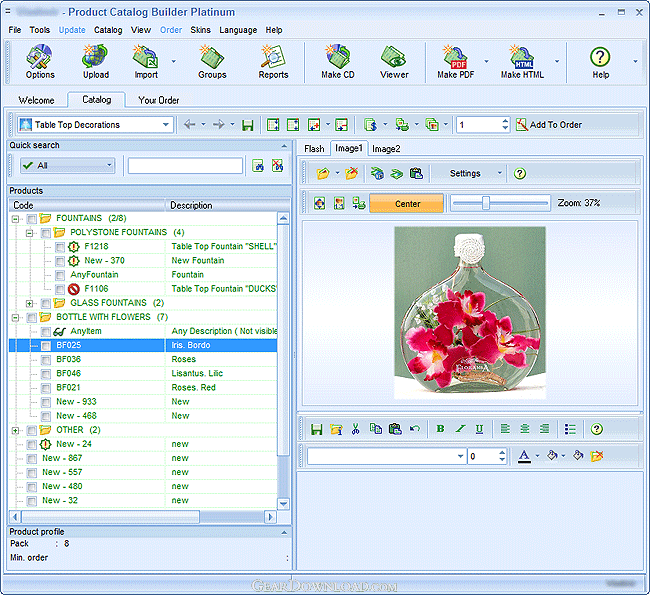This screenshot has height=595, width=650.
Task: Click the Make HTML icon
Action: (x=522, y=62)
